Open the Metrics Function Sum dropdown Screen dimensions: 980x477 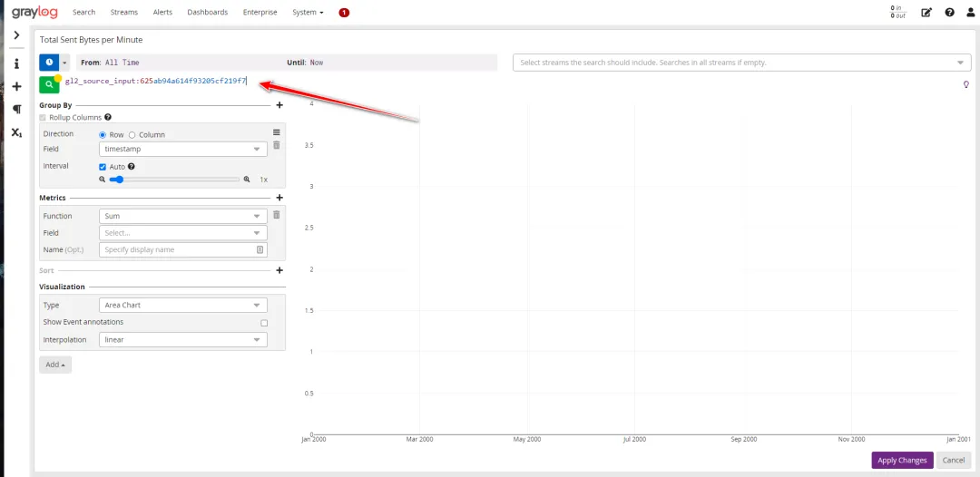click(x=183, y=216)
